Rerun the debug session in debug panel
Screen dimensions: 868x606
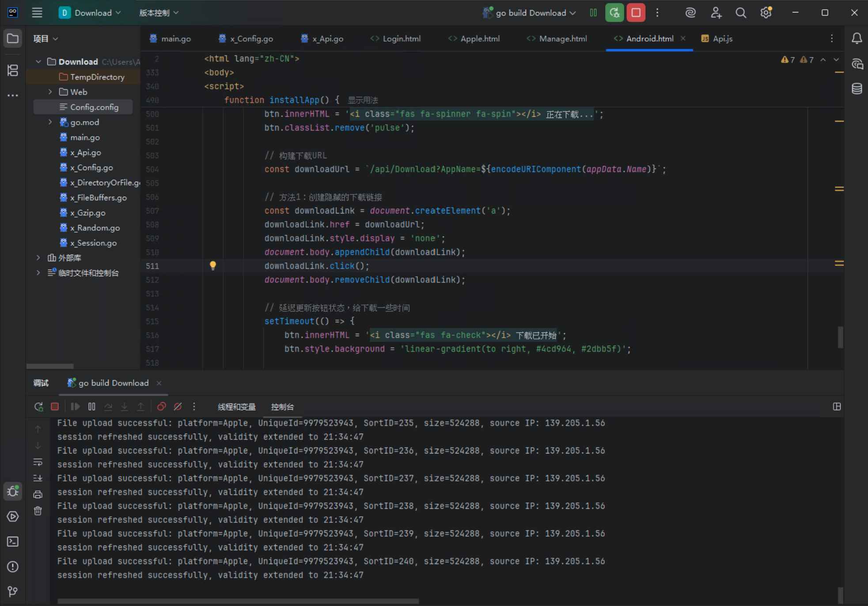point(38,407)
